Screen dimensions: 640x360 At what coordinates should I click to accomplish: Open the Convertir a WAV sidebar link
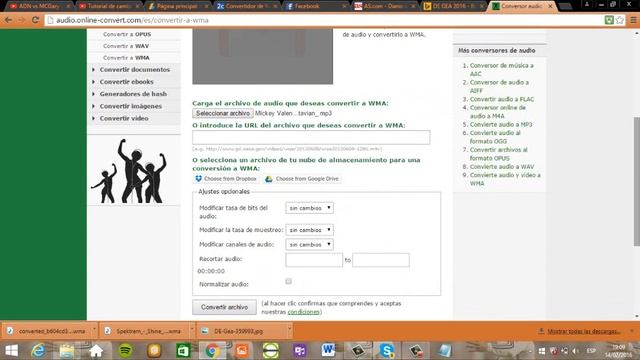pos(126,46)
